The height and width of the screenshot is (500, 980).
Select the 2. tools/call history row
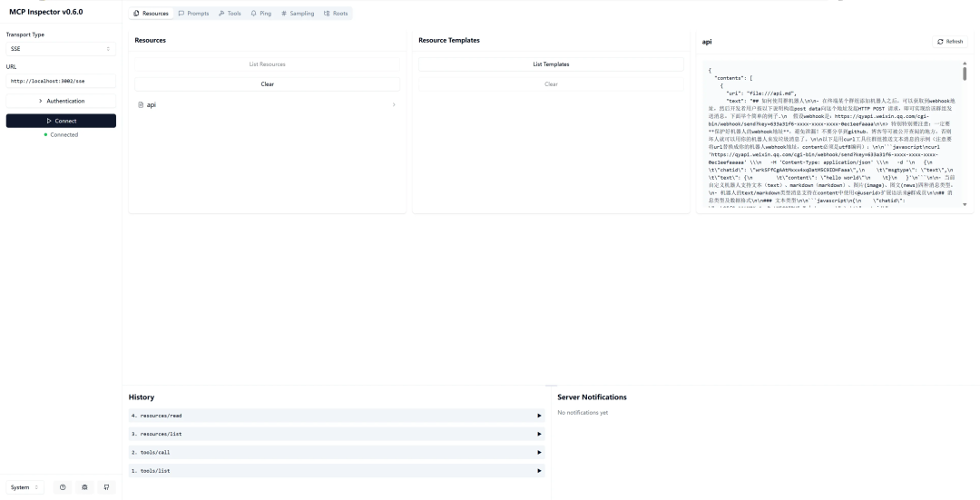pos(337,453)
